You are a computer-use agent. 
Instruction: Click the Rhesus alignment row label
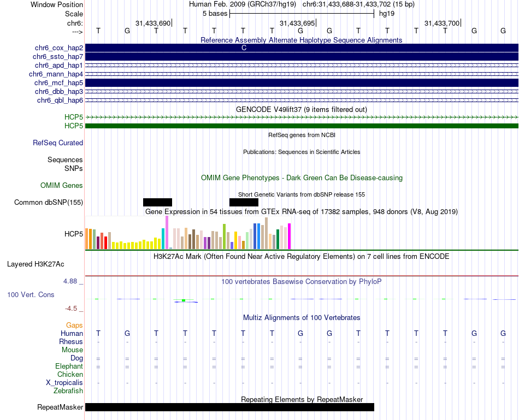coord(71,341)
